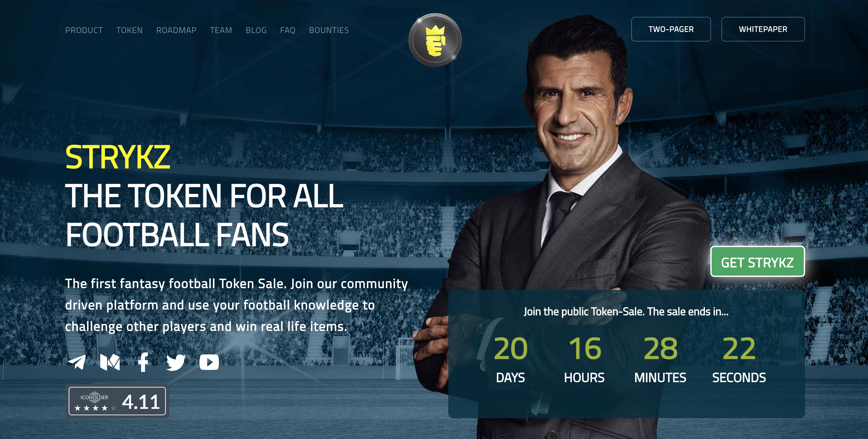868x439 pixels.
Task: Click the token-sale countdown heading
Action: [x=626, y=312]
